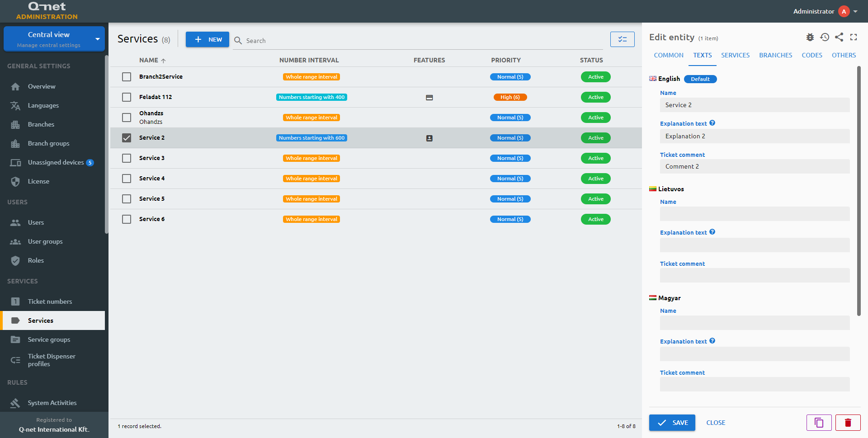This screenshot has height=438, width=868.
Task: Click the English Ticket comment field
Action: click(x=755, y=166)
